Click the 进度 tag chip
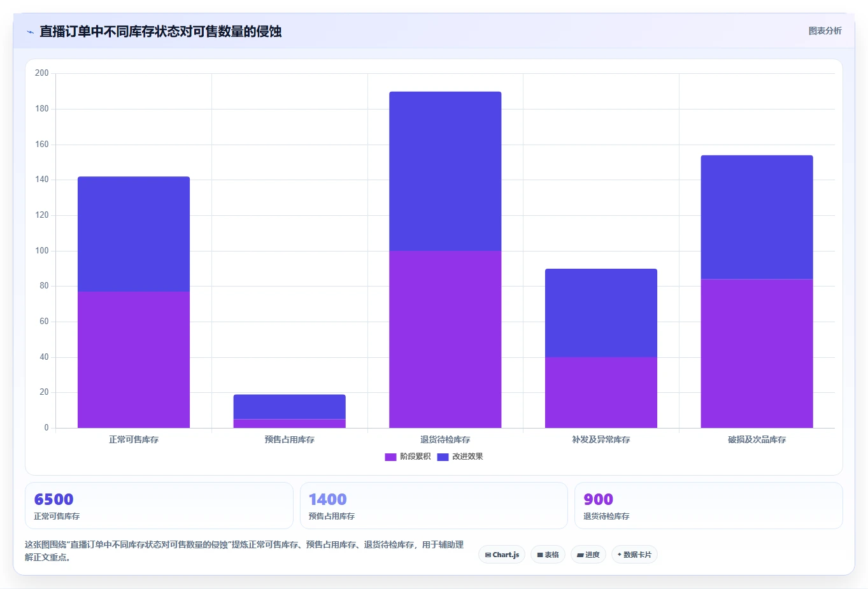 click(x=588, y=555)
